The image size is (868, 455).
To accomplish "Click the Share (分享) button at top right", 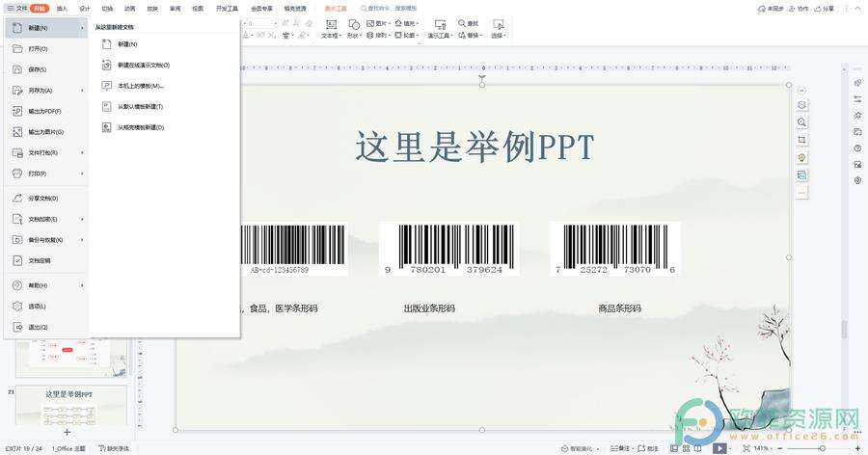I will (x=825, y=9).
